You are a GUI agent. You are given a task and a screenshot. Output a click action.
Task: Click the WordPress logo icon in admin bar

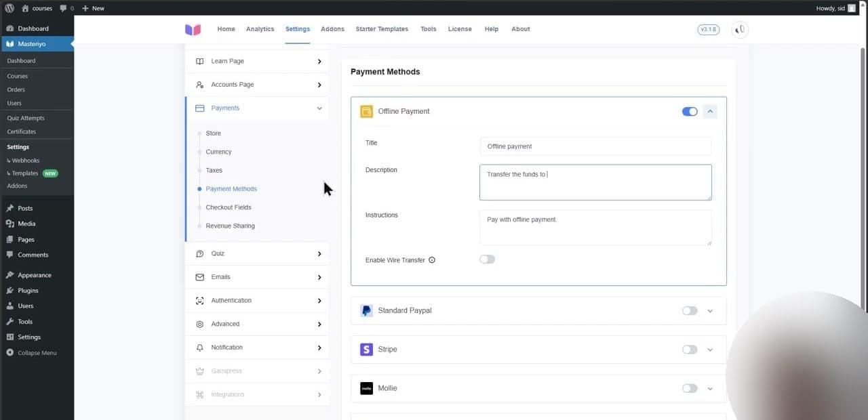click(9, 8)
